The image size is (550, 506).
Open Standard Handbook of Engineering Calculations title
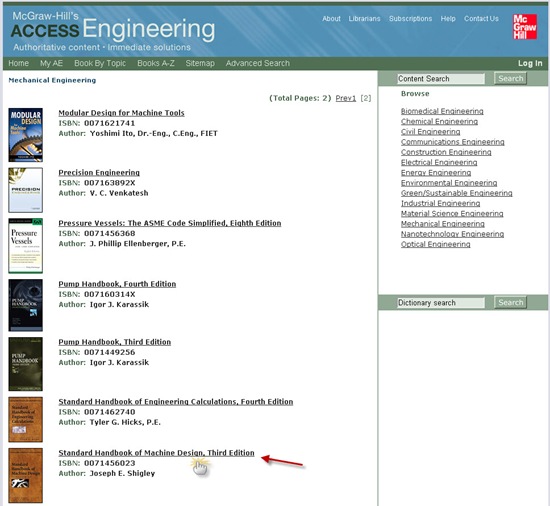click(176, 402)
